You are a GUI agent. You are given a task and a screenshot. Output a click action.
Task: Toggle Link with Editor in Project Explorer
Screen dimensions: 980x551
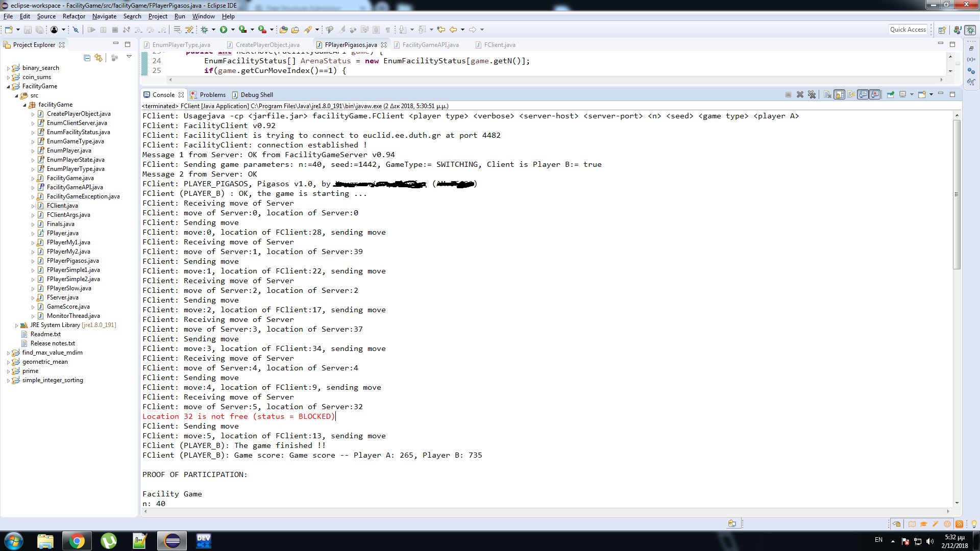99,58
